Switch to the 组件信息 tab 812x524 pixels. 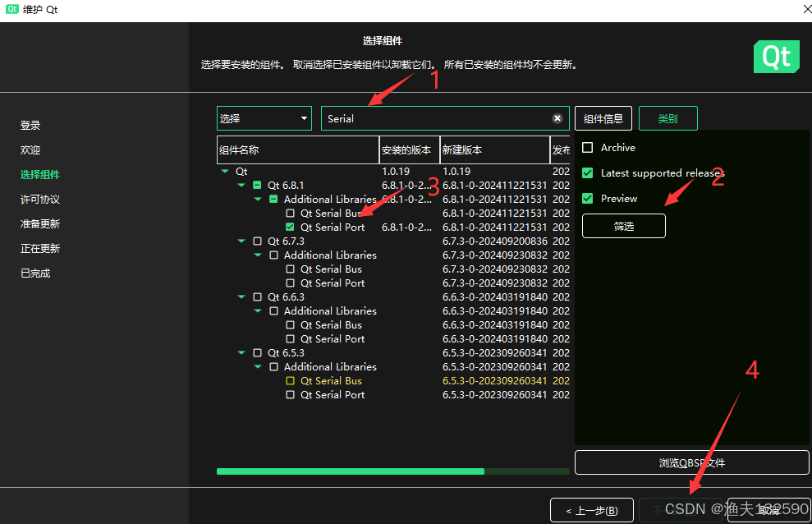[603, 118]
